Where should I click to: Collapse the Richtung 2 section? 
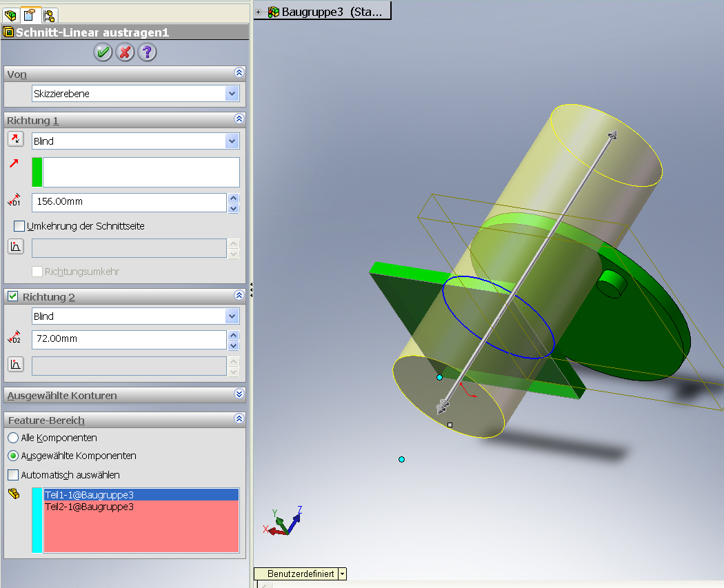(239, 295)
